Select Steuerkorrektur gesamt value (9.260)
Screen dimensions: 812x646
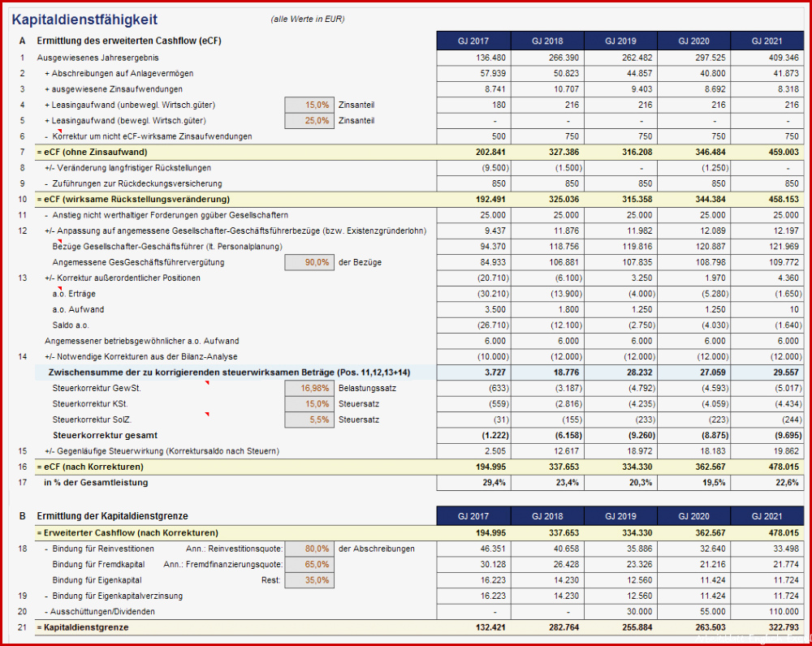(x=620, y=435)
